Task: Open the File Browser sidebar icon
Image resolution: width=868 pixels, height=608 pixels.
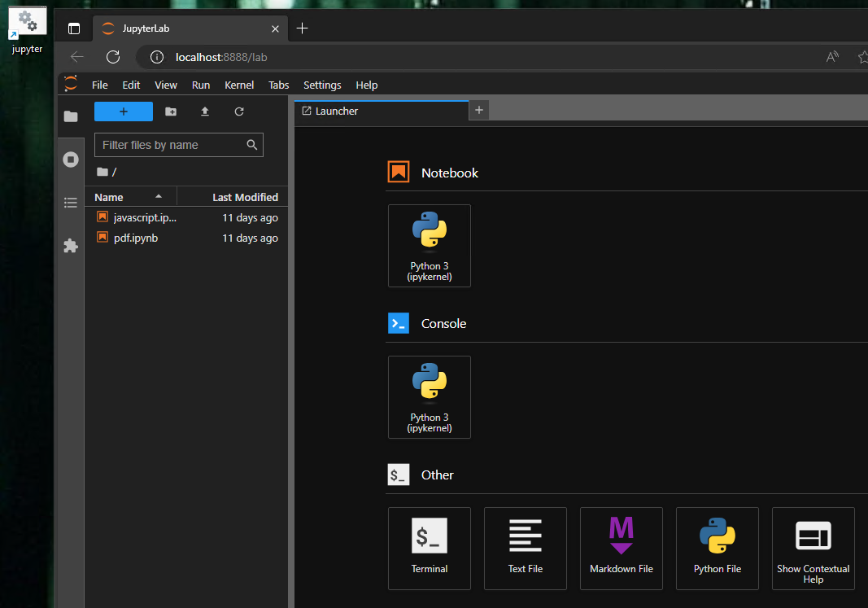Action: (71, 116)
